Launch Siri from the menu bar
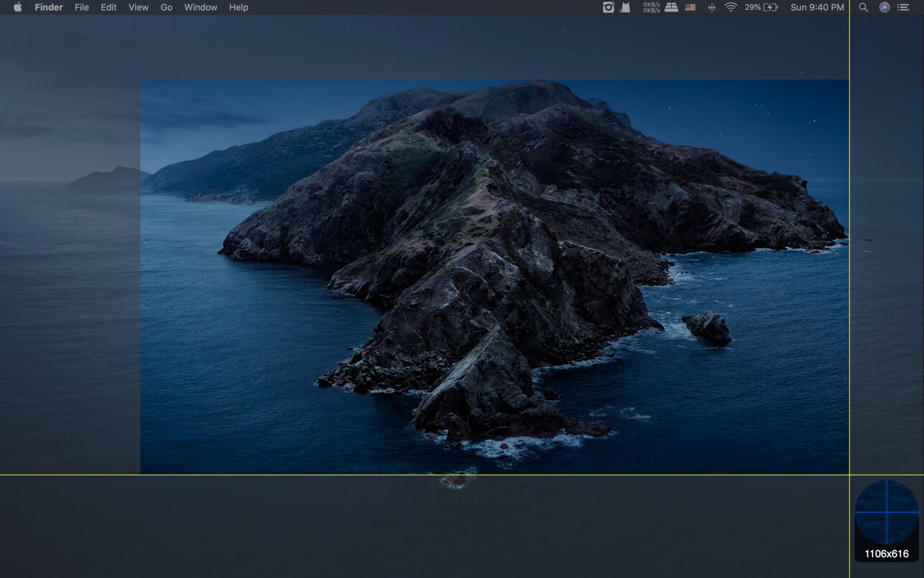 tap(884, 7)
